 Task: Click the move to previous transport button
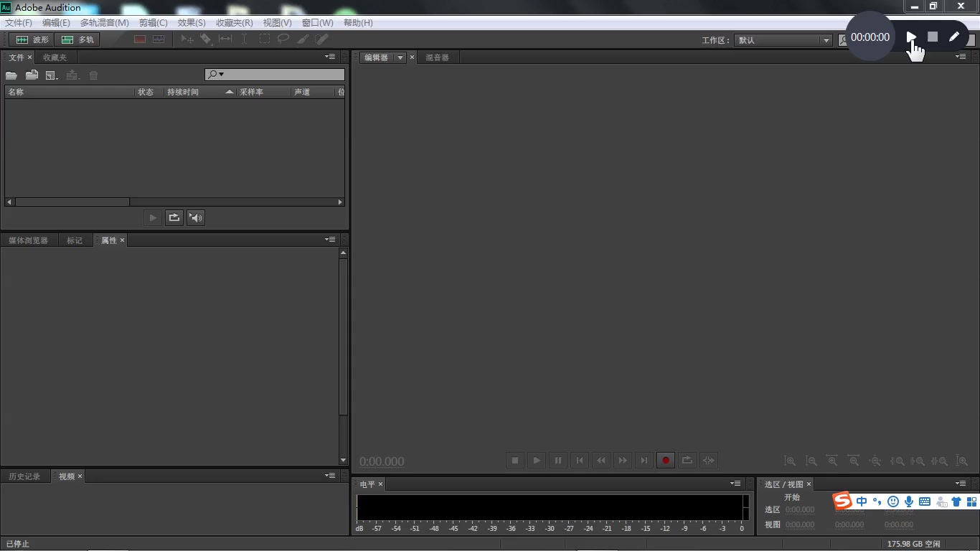pos(580,461)
